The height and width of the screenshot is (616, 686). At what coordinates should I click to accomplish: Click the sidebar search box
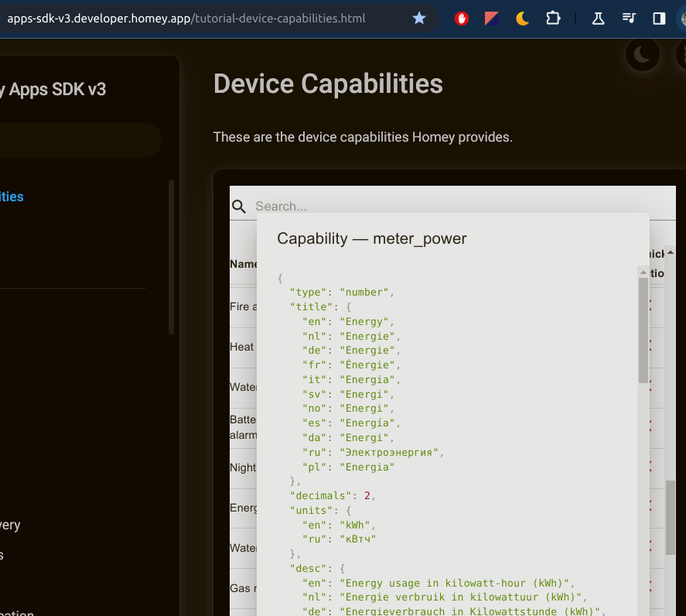click(79, 140)
